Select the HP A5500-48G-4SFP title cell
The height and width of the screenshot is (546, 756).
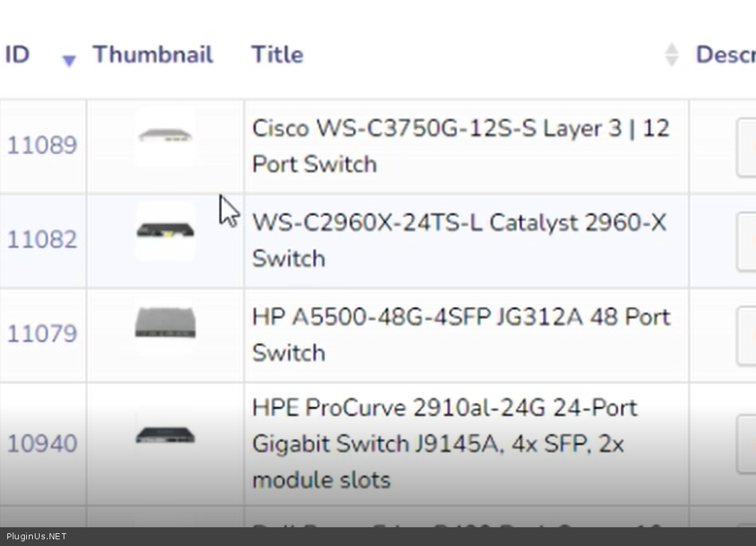pos(460,334)
